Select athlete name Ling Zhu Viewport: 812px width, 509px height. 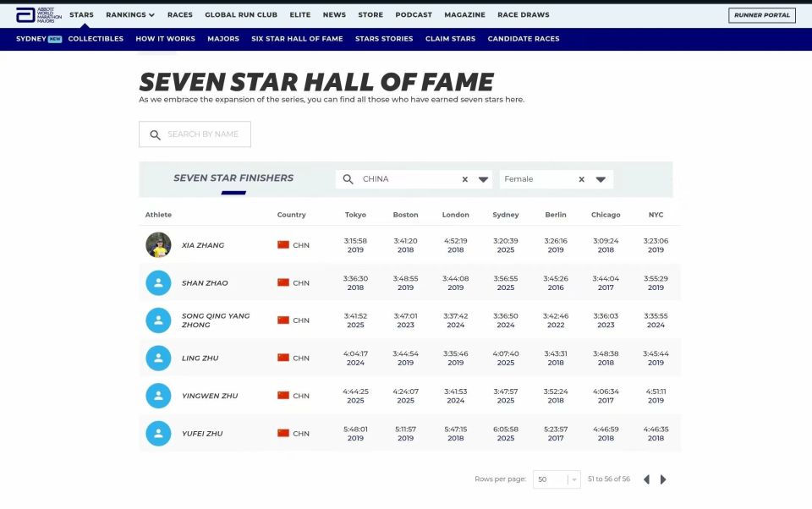[200, 358]
